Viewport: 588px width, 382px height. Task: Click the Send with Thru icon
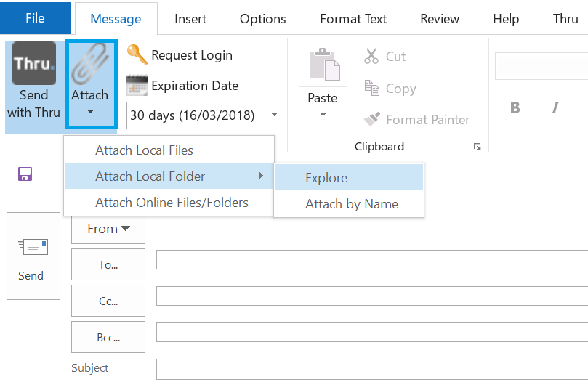33,63
